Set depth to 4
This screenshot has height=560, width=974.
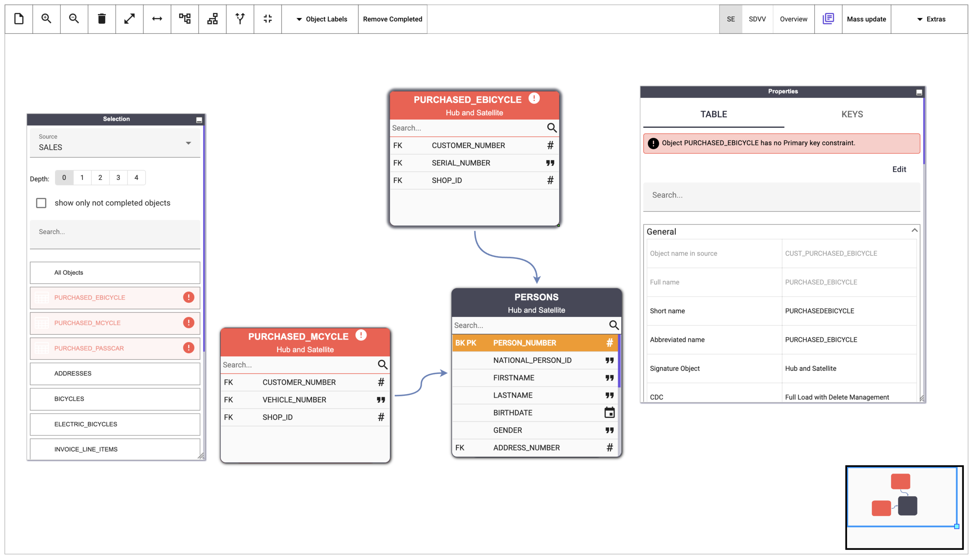(136, 178)
